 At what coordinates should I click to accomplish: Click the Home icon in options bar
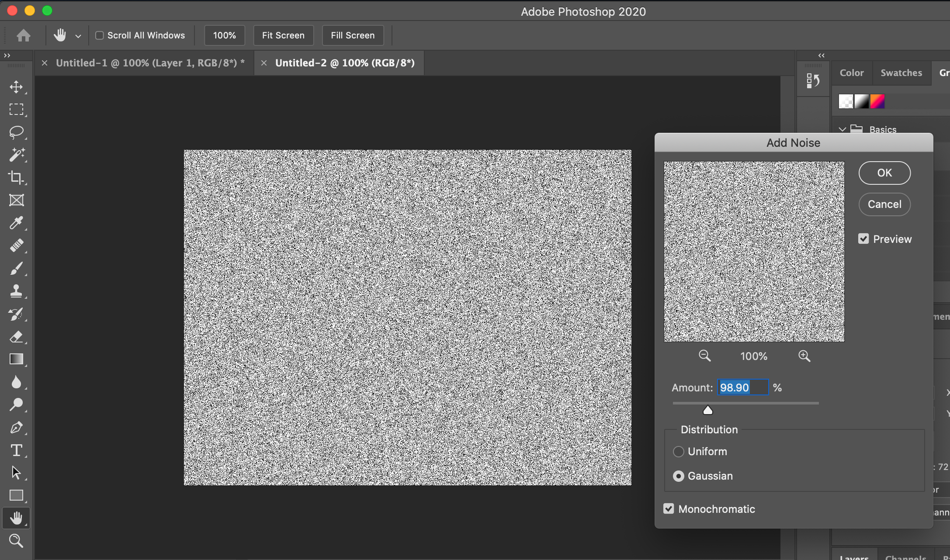[x=24, y=35]
